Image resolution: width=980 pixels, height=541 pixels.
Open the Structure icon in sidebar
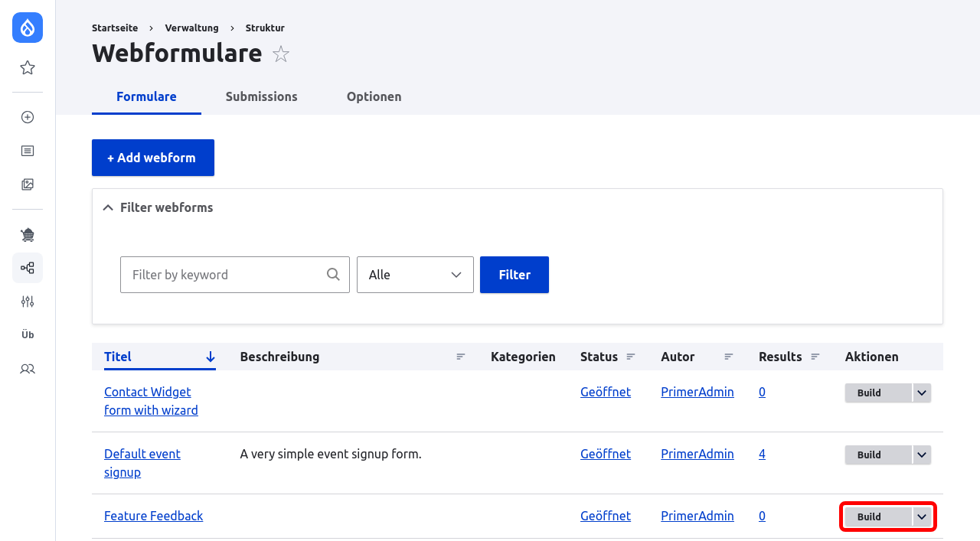coord(28,268)
